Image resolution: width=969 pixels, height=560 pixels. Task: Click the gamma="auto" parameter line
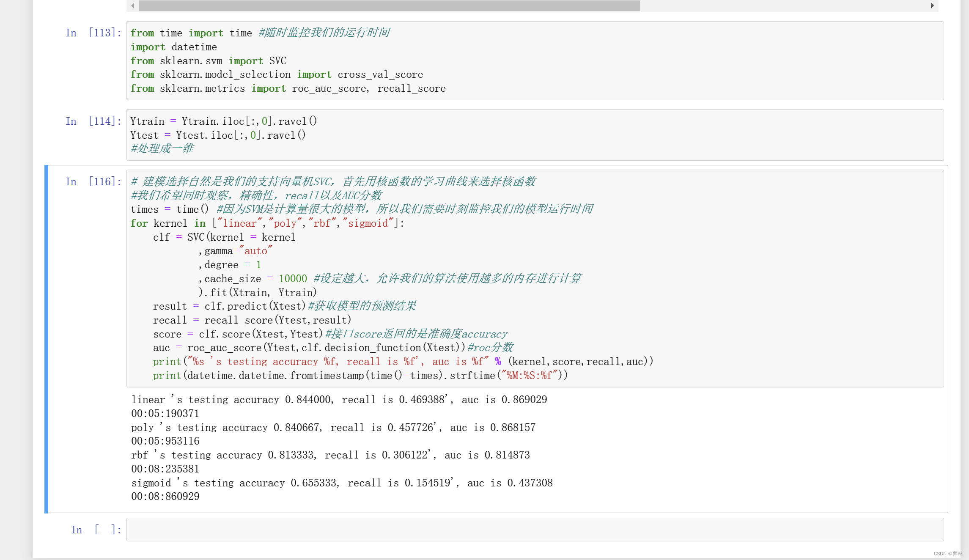(x=236, y=251)
